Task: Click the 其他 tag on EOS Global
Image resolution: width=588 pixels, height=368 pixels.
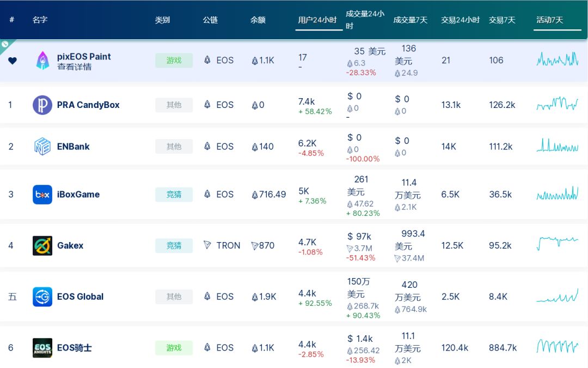Action: point(174,297)
